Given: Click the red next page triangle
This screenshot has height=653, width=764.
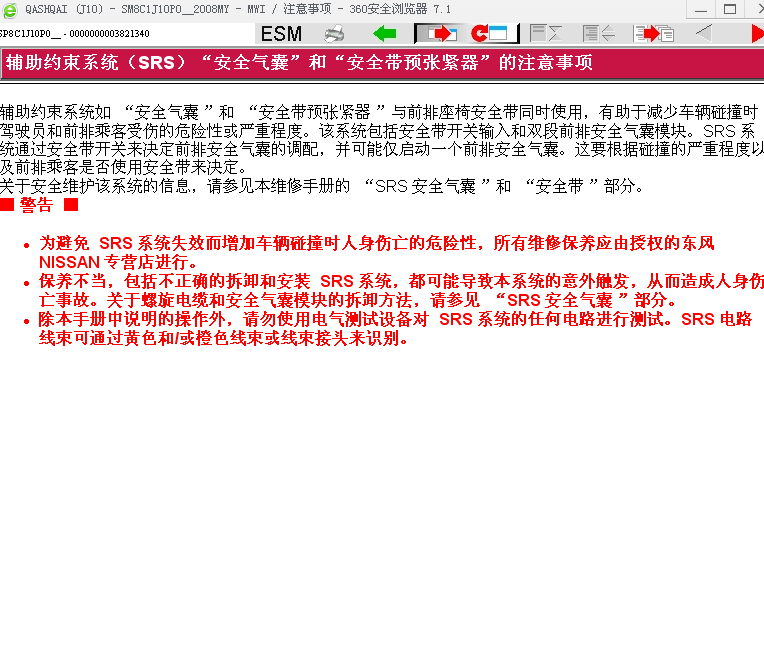Looking at the screenshot, I should tap(758, 34).
